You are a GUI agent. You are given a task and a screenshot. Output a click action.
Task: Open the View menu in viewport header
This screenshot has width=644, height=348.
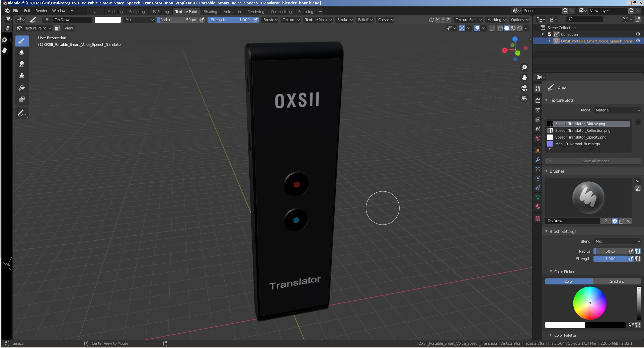coord(69,28)
